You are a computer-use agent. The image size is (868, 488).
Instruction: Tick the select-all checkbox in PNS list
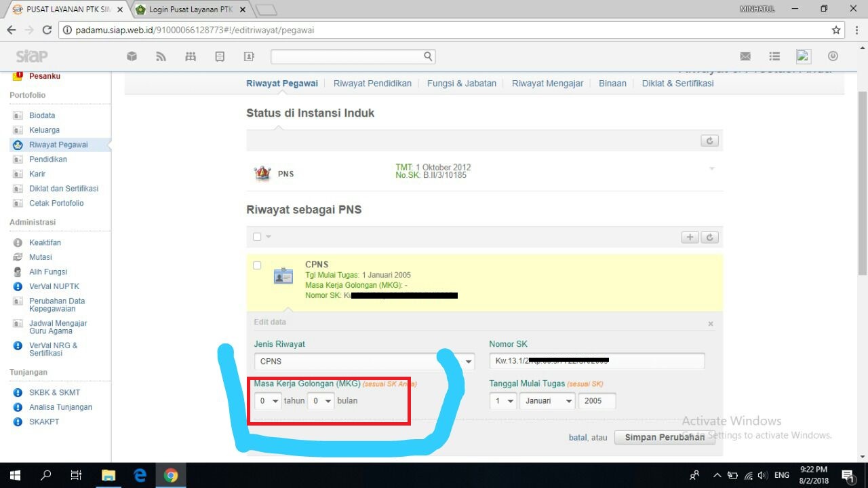(x=257, y=237)
